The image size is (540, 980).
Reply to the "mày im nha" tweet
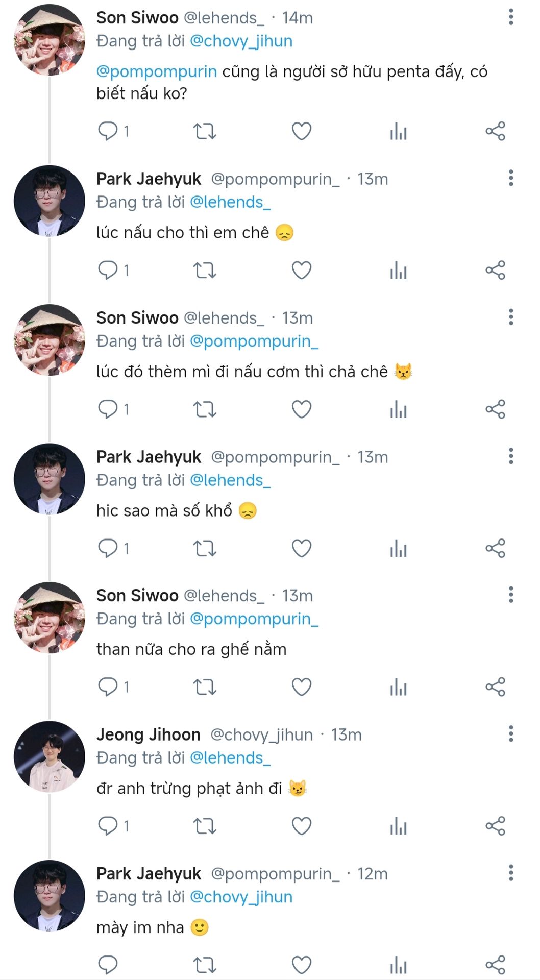(108, 965)
